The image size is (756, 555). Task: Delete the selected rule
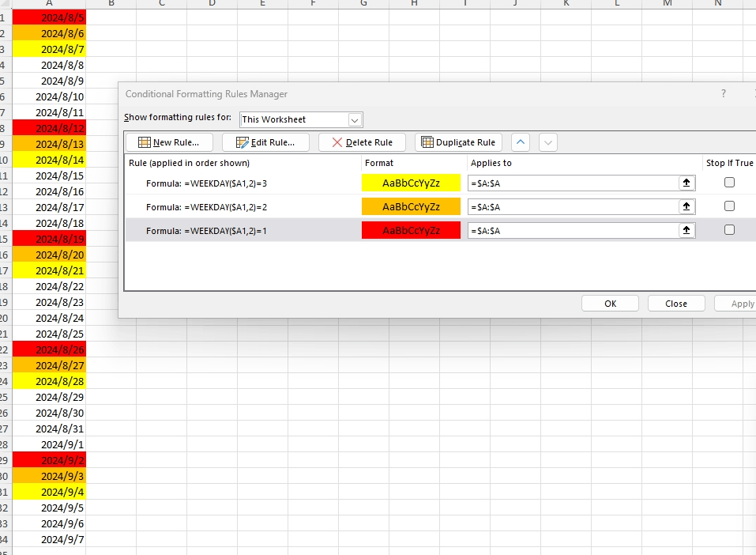(x=362, y=142)
